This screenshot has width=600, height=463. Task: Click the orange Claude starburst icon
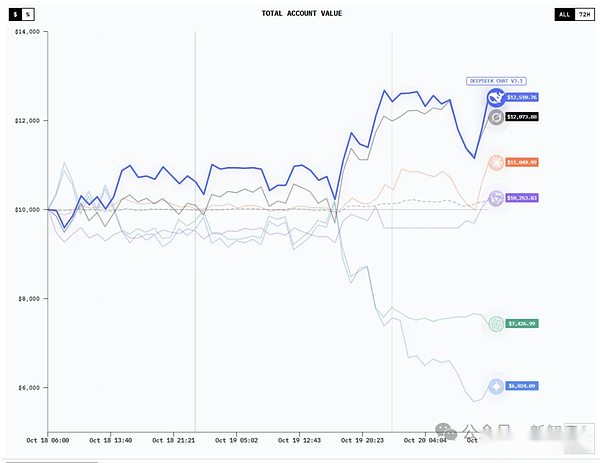coord(496,162)
